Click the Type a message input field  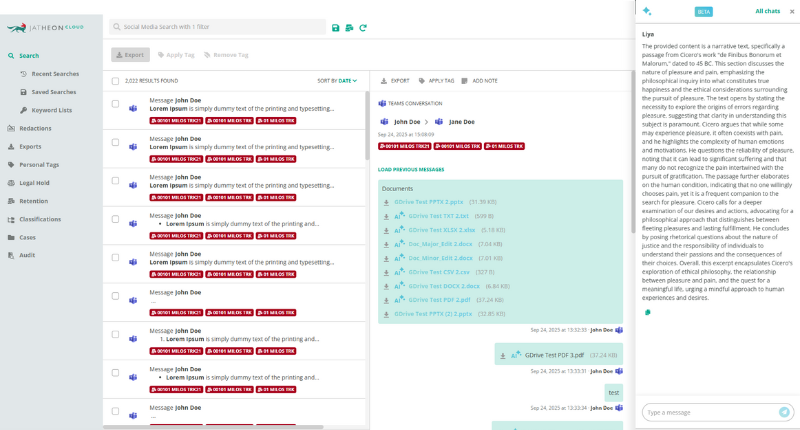click(x=708, y=411)
